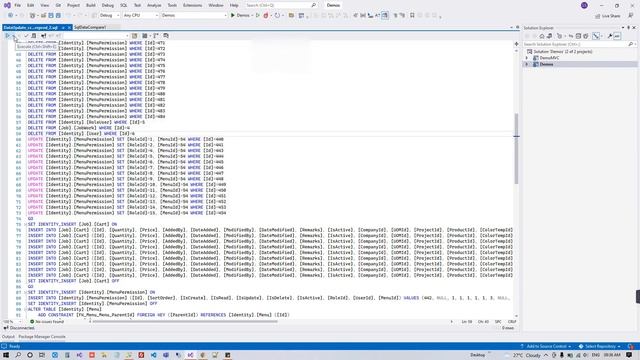Click the Live Share button
The height and width of the screenshot is (360, 640).
608,16
